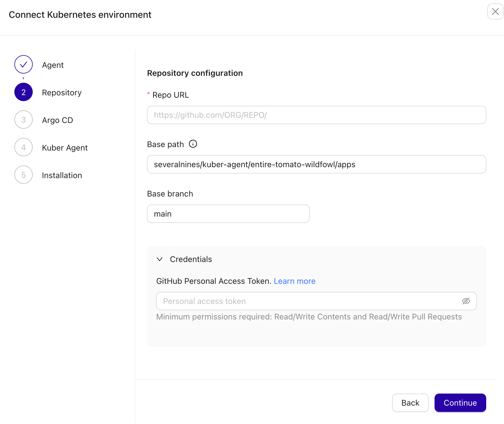Click the Personal access token field

point(287,301)
